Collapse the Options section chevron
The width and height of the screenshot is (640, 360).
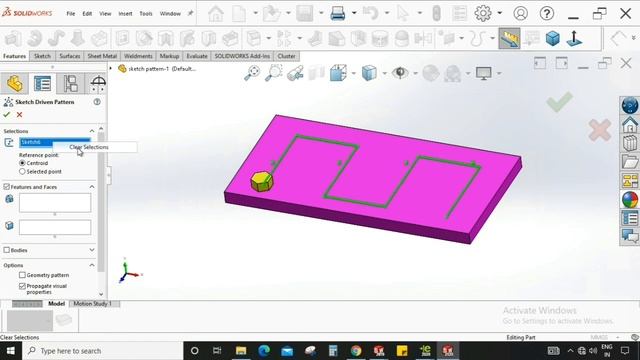click(92, 265)
